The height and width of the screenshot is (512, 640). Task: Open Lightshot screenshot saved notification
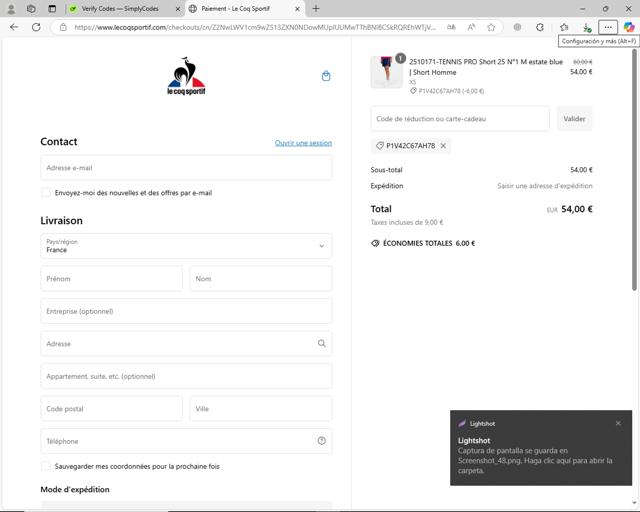click(x=541, y=448)
